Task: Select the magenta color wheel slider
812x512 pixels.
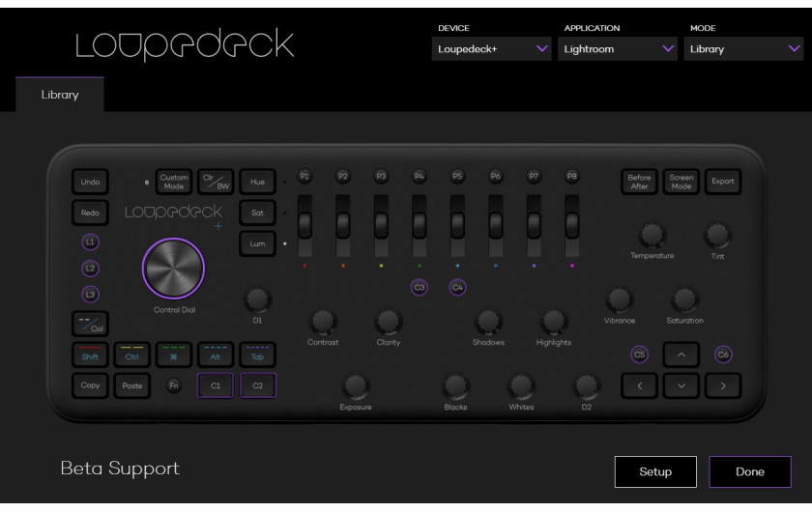Action: pos(572,225)
